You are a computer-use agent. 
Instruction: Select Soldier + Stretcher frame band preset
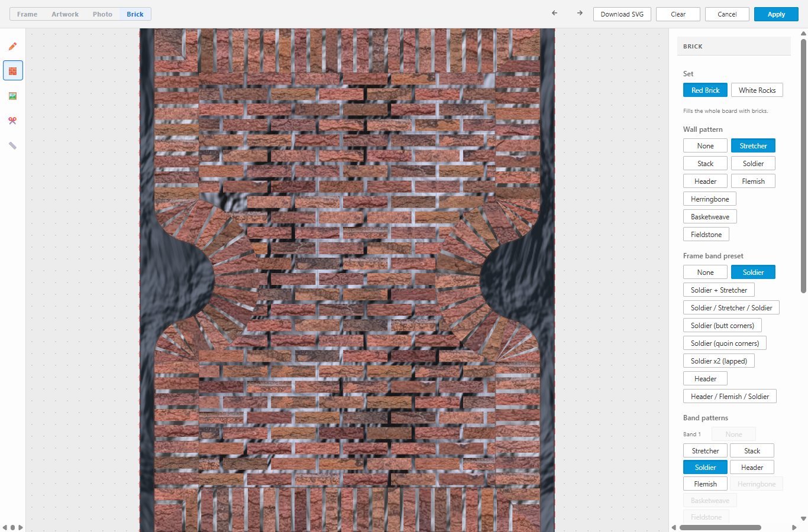tap(719, 290)
